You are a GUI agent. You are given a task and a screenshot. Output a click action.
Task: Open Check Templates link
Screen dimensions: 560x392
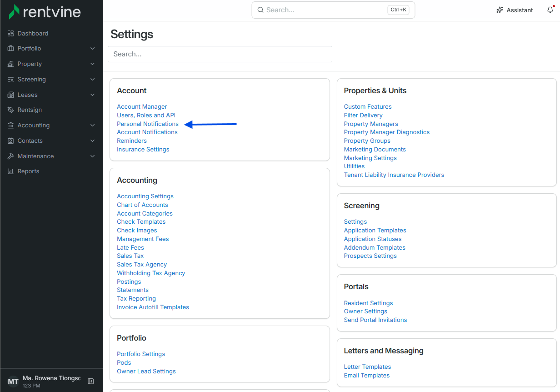coord(141,221)
